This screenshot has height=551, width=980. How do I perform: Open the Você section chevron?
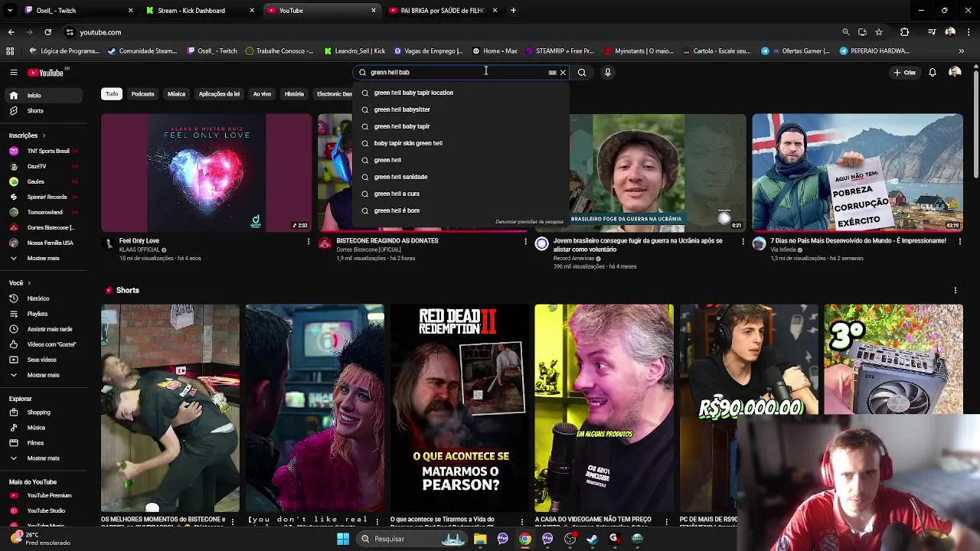[29, 283]
